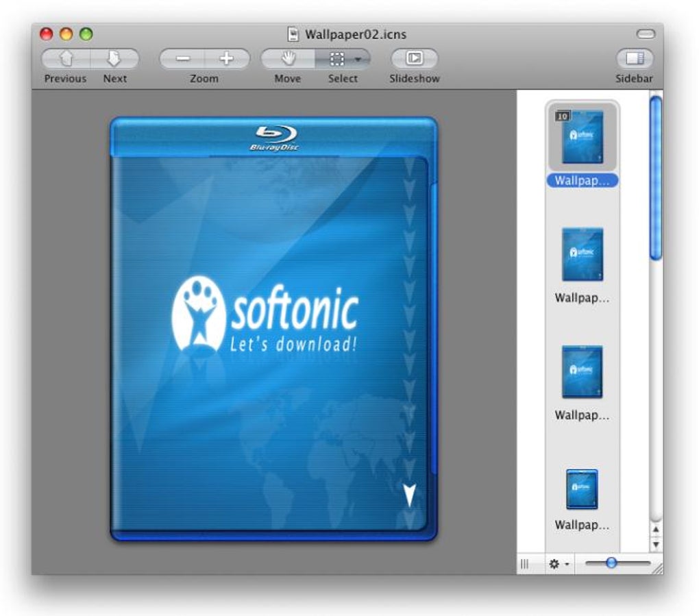Screen dimensions: 699x616
Task: Open the sidebar gear action menu
Action: click(x=559, y=564)
